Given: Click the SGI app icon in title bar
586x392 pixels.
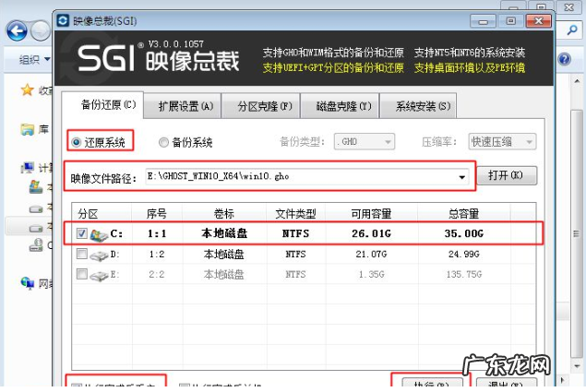Looking at the screenshot, I should (63, 20).
